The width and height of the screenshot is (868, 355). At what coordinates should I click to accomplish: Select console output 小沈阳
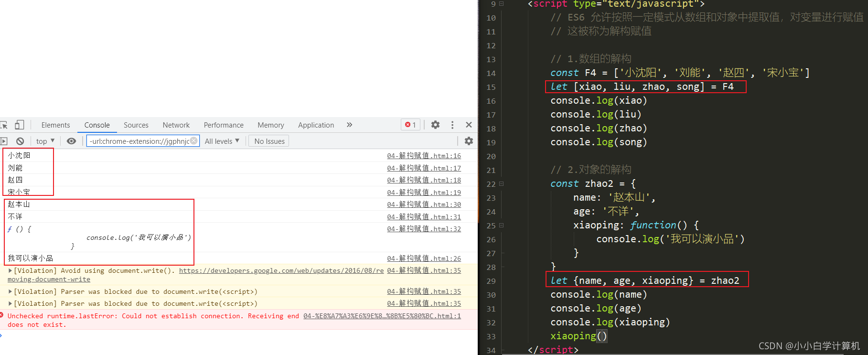(19, 156)
